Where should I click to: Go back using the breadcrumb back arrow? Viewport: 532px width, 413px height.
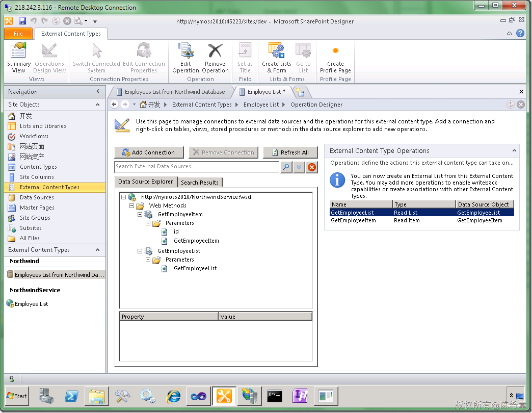tap(114, 105)
